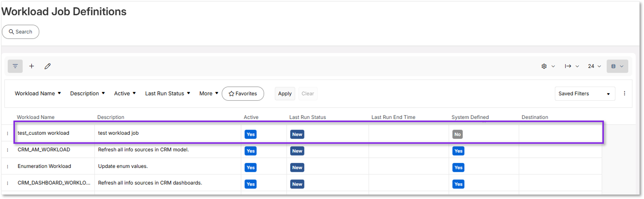Apply the selected filters

coord(285,94)
